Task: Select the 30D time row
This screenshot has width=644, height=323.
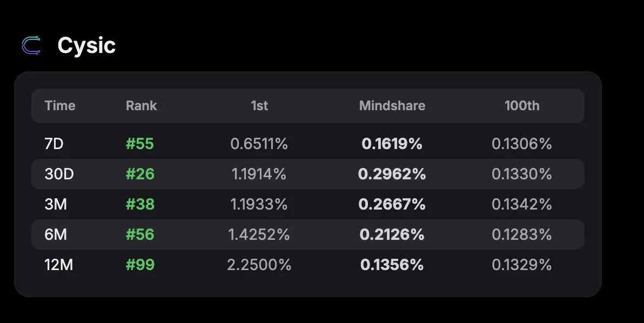Action: (308, 174)
